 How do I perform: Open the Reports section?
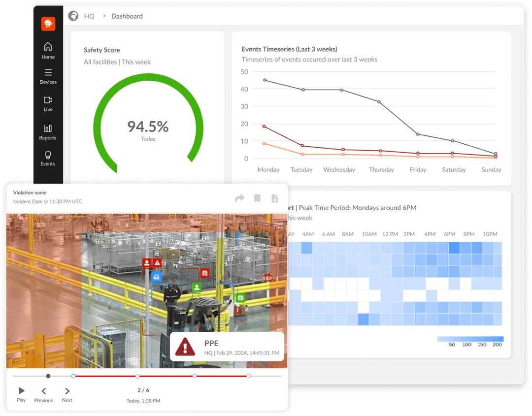(48, 132)
